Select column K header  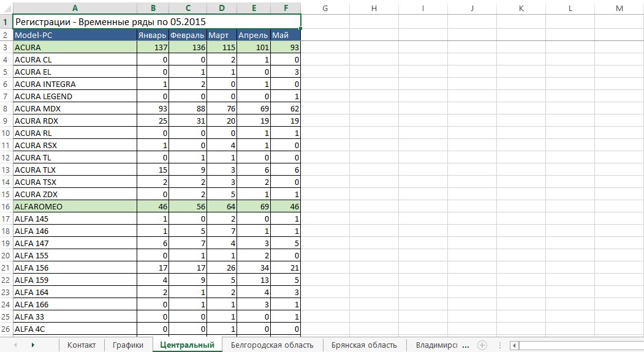point(521,8)
